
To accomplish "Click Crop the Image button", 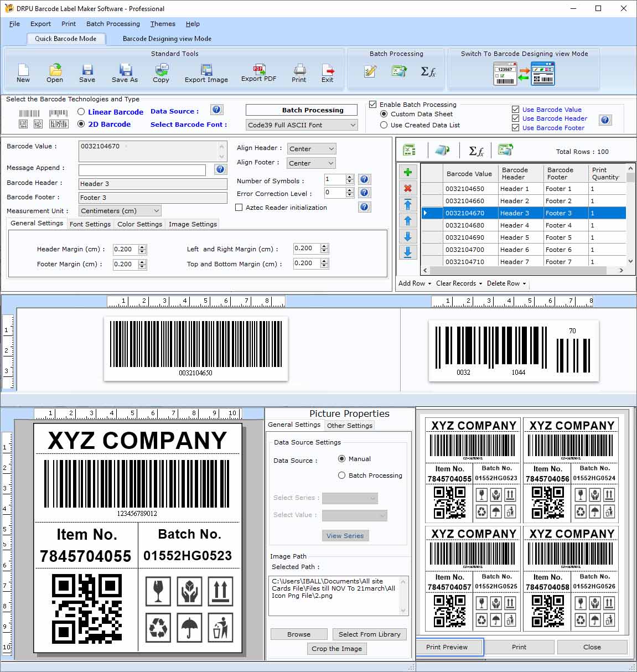I will 336,649.
